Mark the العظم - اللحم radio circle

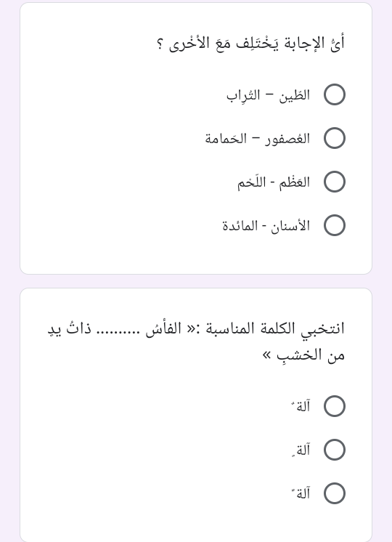[x=335, y=182]
